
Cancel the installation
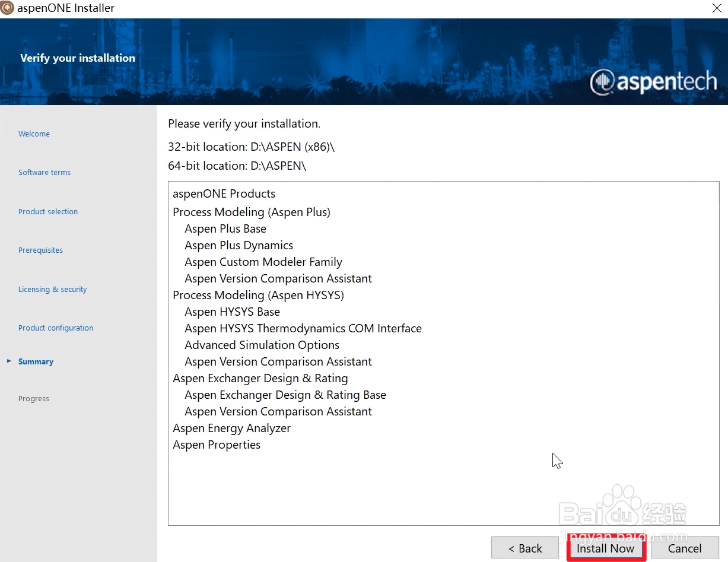pyautogui.click(x=685, y=548)
